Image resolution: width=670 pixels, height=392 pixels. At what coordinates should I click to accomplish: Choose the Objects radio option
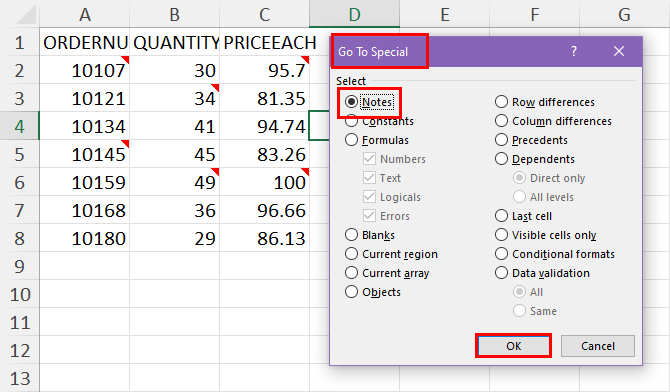(x=351, y=292)
